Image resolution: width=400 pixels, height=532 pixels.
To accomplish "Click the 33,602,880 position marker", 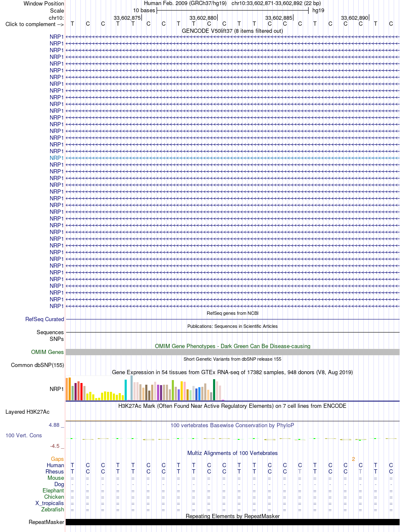I will pyautogui.click(x=203, y=18).
